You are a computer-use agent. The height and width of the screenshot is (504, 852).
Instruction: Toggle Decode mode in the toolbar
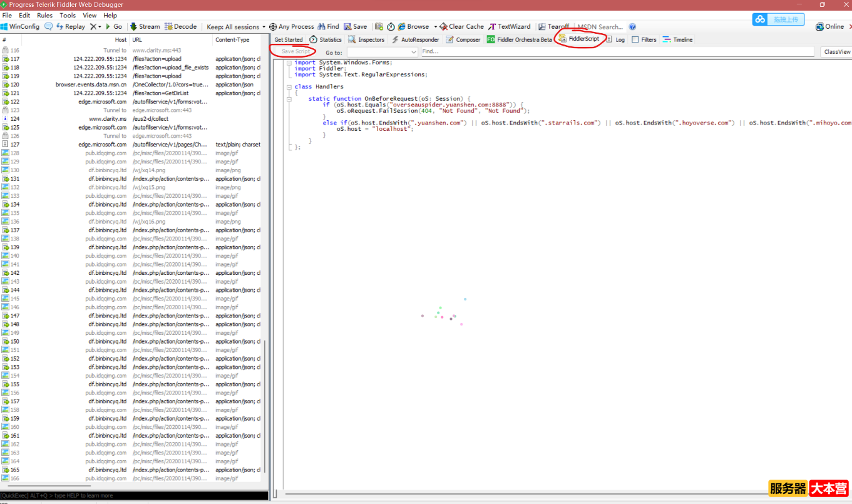(x=181, y=27)
